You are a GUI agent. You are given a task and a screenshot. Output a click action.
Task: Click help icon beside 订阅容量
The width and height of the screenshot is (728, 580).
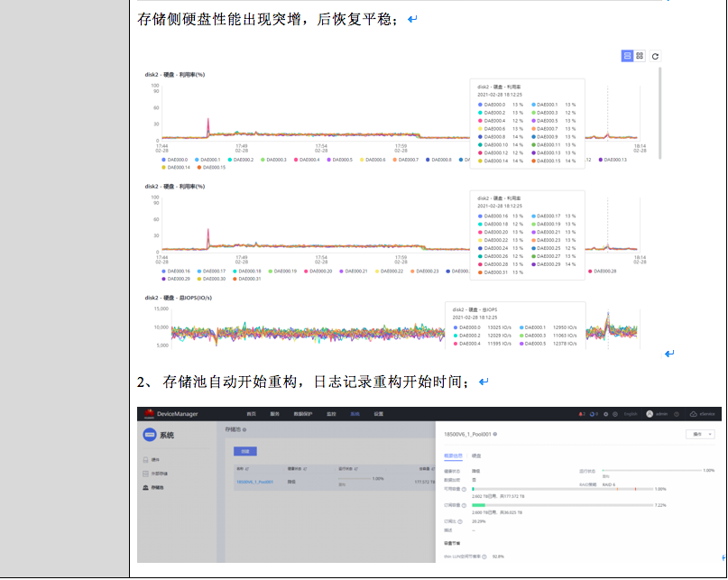tap(464, 505)
